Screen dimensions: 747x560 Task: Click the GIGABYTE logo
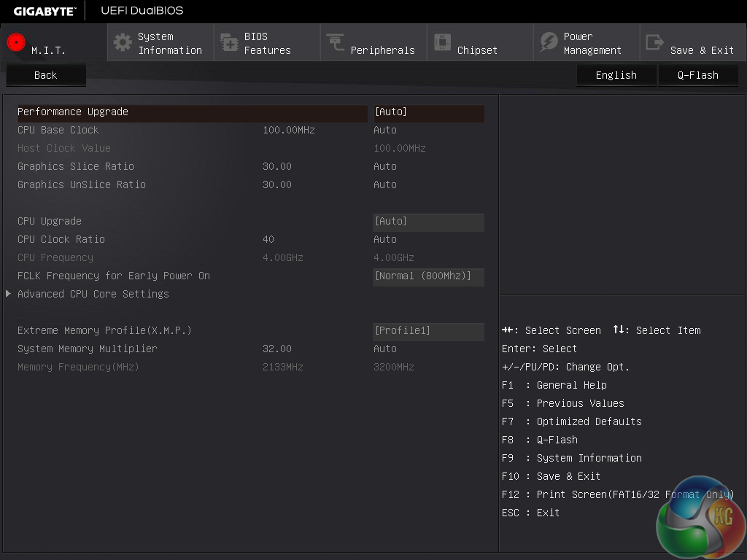click(x=44, y=11)
